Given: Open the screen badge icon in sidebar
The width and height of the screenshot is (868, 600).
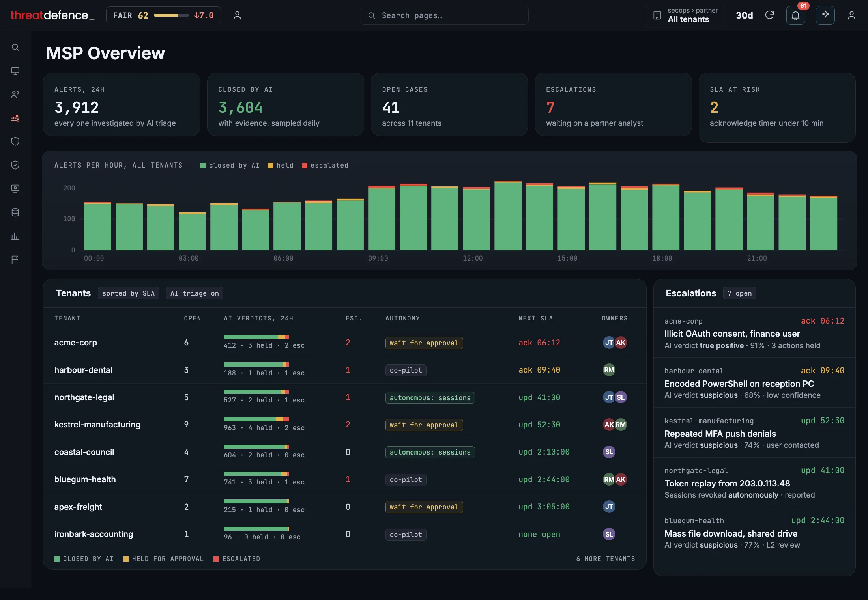Looking at the screenshot, I should pyautogui.click(x=15, y=188).
